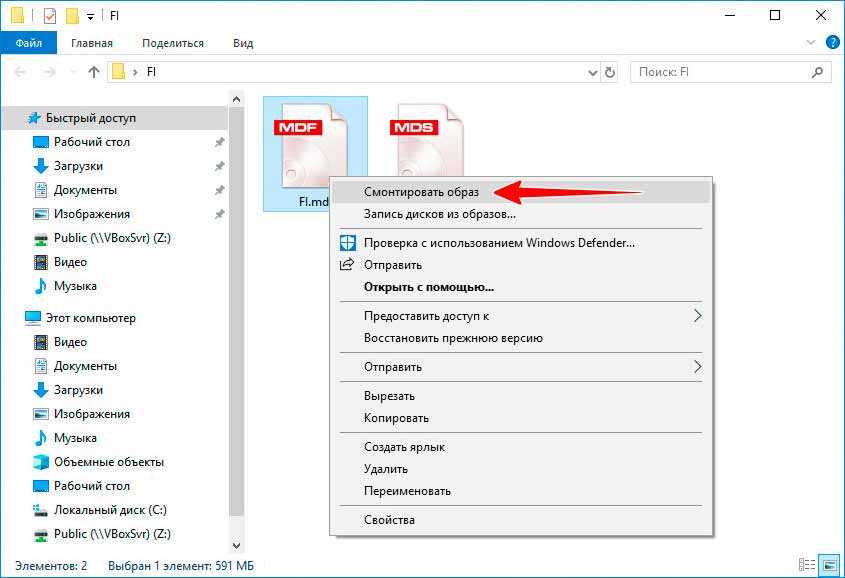The image size is (845, 578).
Task: Open the Quick Access Toolbar customize dropdown
Action: tap(90, 17)
